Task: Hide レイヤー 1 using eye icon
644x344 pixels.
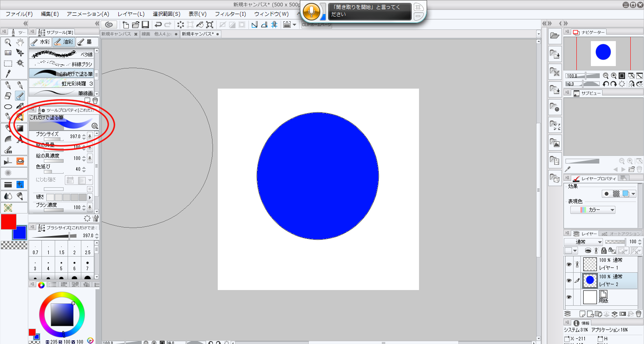Action: click(x=569, y=264)
